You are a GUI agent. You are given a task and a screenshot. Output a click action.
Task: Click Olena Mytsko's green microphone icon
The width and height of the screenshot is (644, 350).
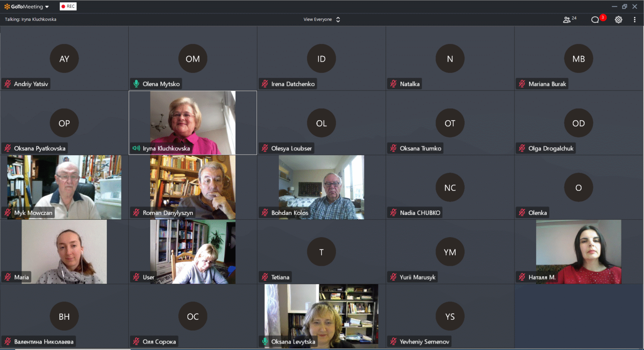(x=136, y=84)
